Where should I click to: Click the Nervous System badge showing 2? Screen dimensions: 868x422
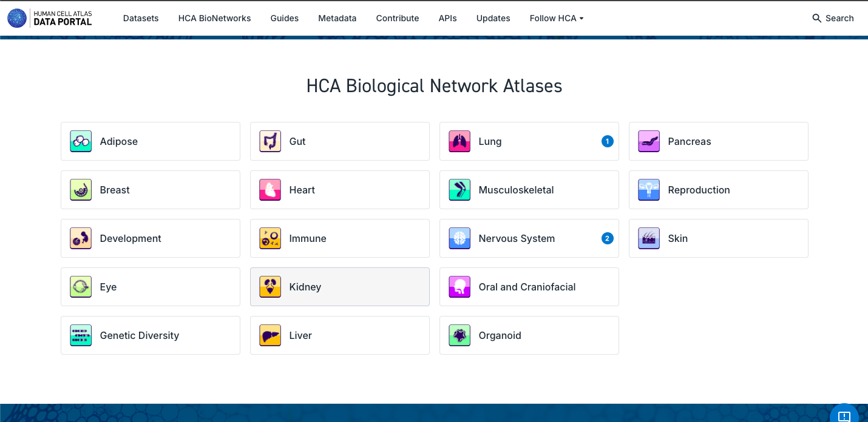pos(607,238)
